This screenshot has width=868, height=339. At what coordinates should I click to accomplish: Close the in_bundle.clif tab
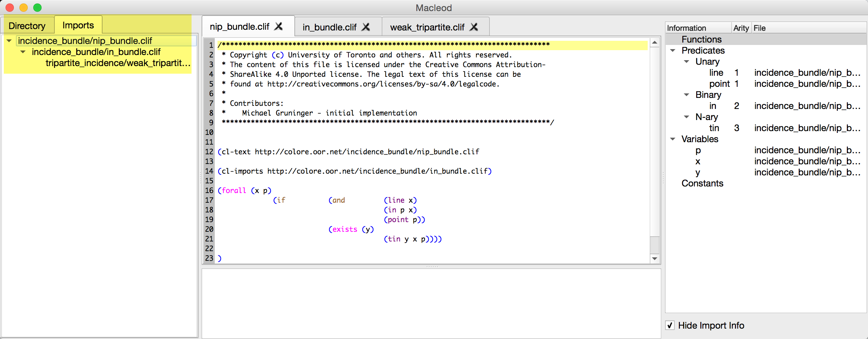click(366, 27)
